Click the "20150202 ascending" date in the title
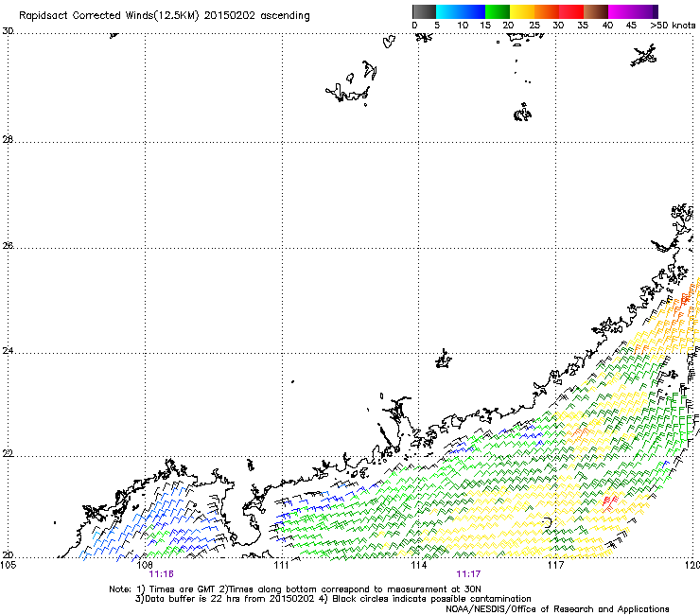Screen dimensions: 700x615 point(256,16)
